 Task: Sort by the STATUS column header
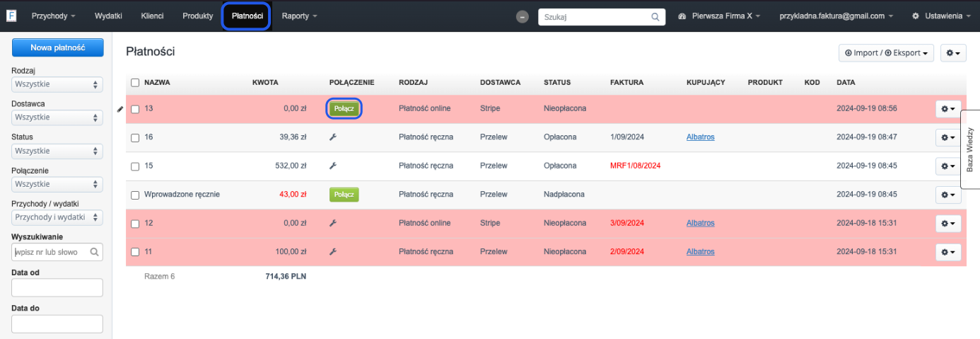(557, 82)
